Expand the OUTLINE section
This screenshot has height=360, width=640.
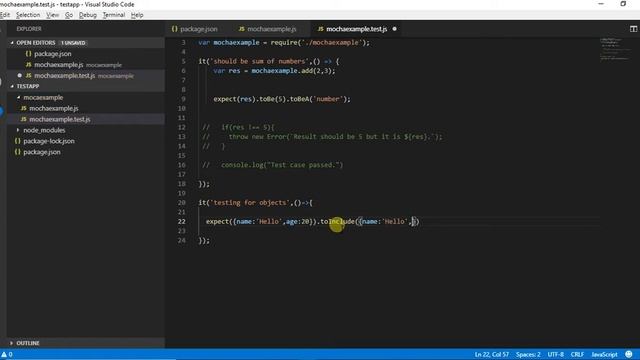click(11, 343)
